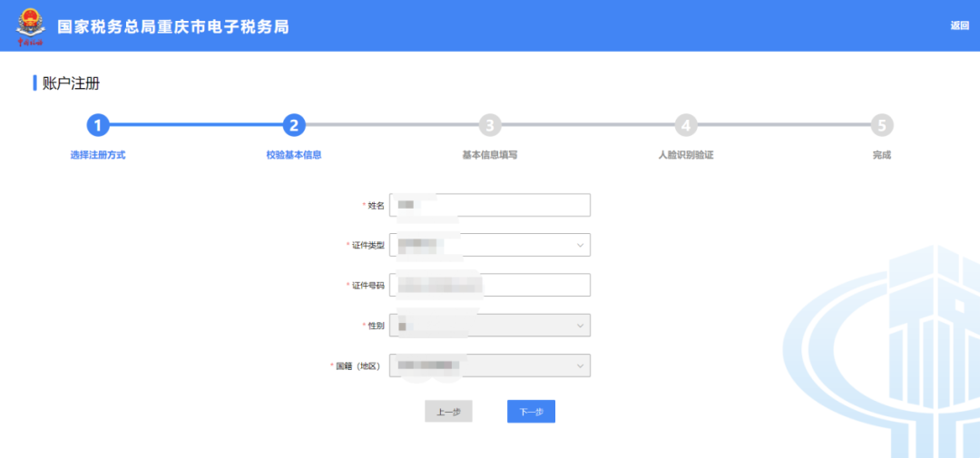
Task: Click the 校验基本信息 step label
Action: (x=294, y=155)
